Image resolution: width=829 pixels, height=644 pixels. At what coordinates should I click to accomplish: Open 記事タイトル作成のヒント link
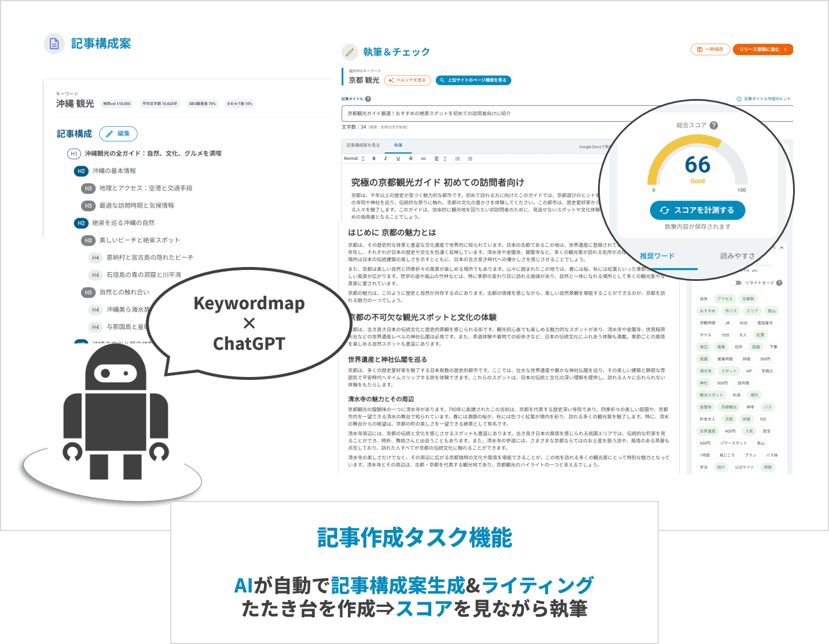point(764,99)
